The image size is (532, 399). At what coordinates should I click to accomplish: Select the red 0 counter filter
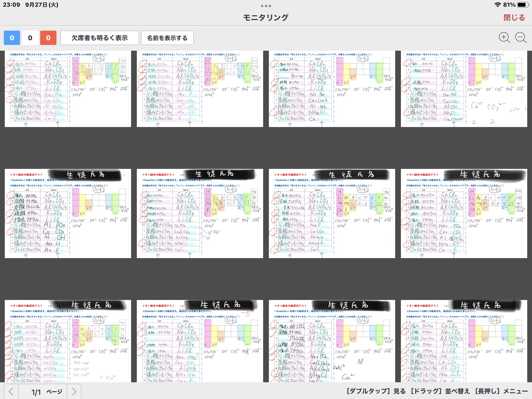click(48, 38)
